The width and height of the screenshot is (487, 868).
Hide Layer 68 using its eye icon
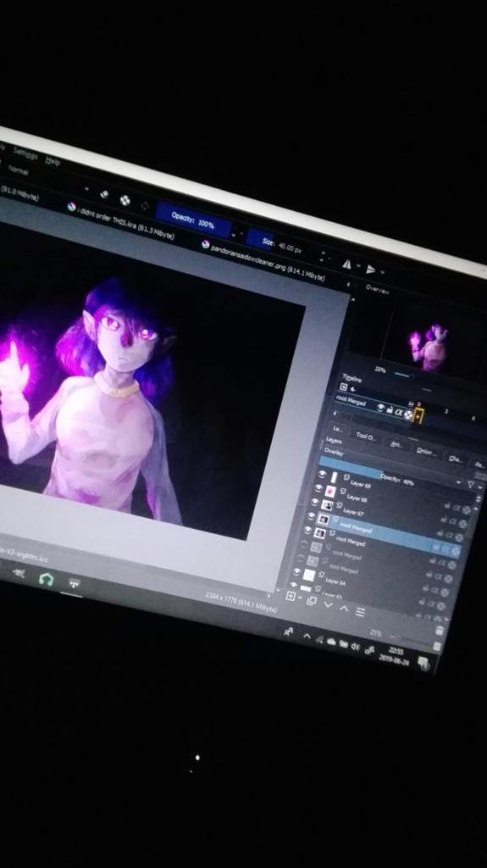tap(318, 487)
